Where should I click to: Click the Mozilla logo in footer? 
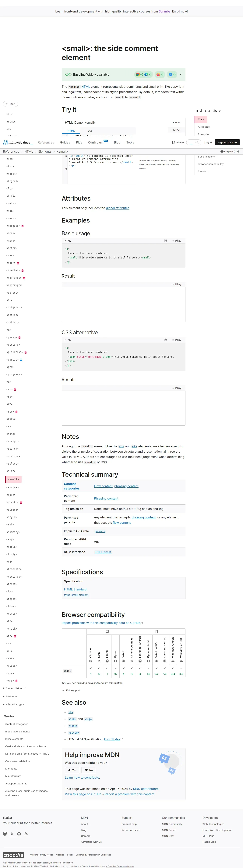(13, 855)
